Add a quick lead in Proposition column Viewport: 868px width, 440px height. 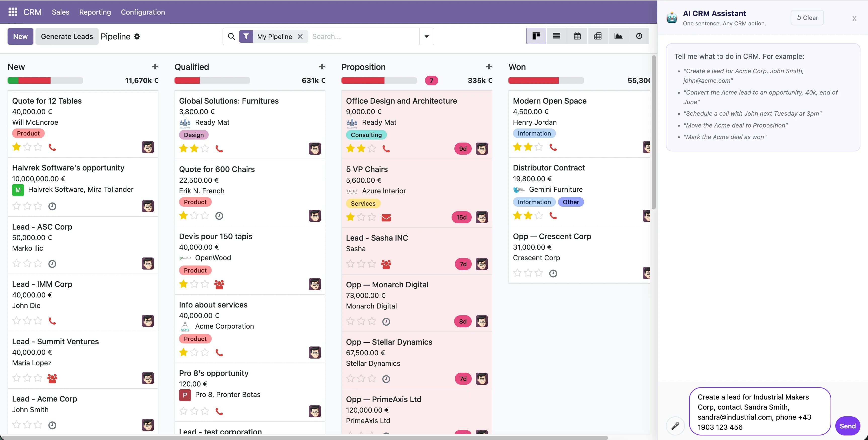coord(489,67)
